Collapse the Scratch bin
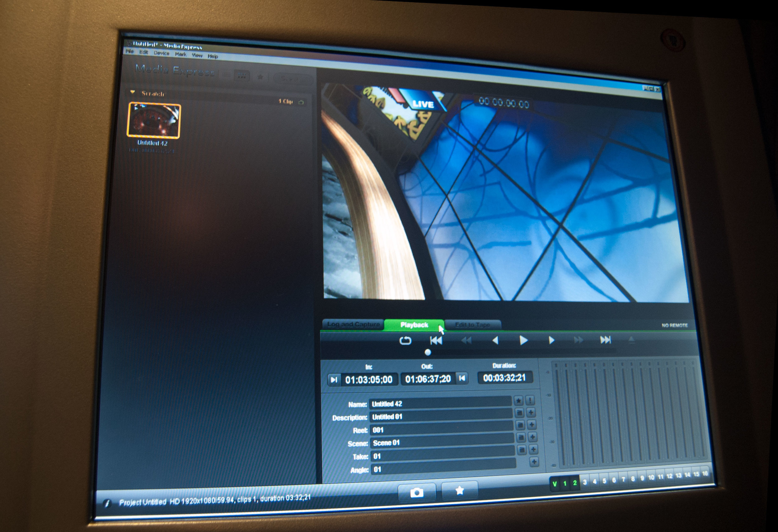 tap(133, 92)
